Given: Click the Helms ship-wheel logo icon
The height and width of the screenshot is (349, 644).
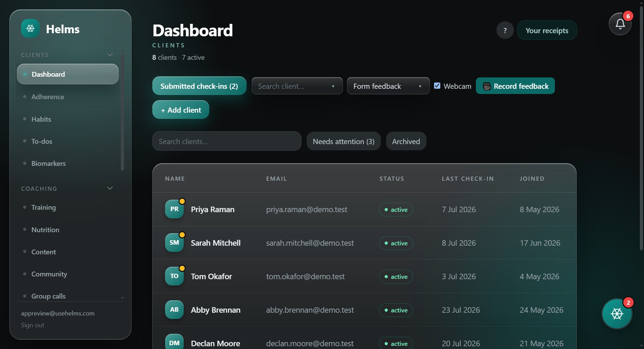Looking at the screenshot, I should [x=30, y=28].
